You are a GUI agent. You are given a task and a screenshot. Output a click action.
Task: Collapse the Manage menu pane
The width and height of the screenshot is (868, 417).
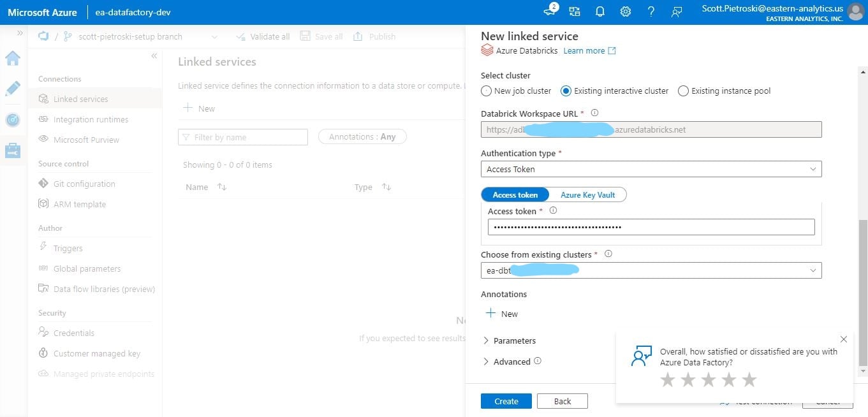click(154, 56)
